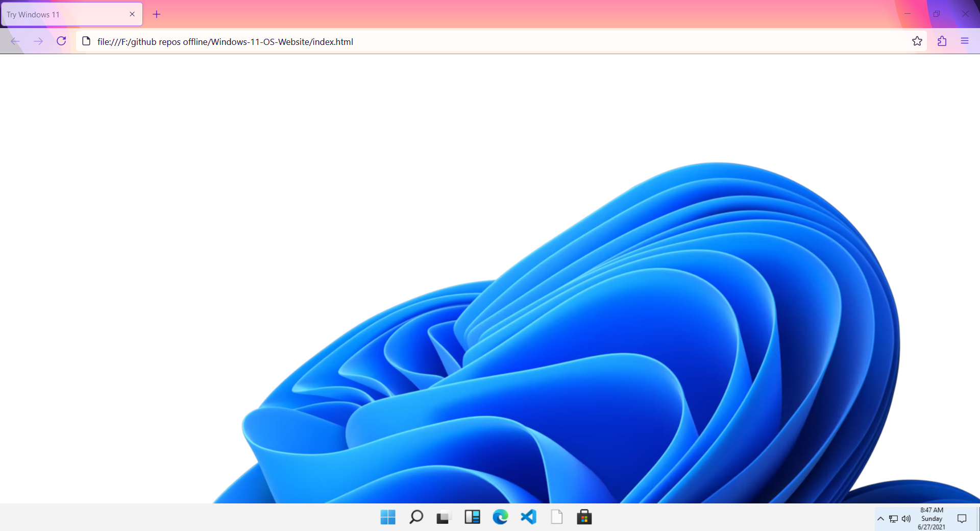
Task: Open the notification center icon
Action: 962,519
